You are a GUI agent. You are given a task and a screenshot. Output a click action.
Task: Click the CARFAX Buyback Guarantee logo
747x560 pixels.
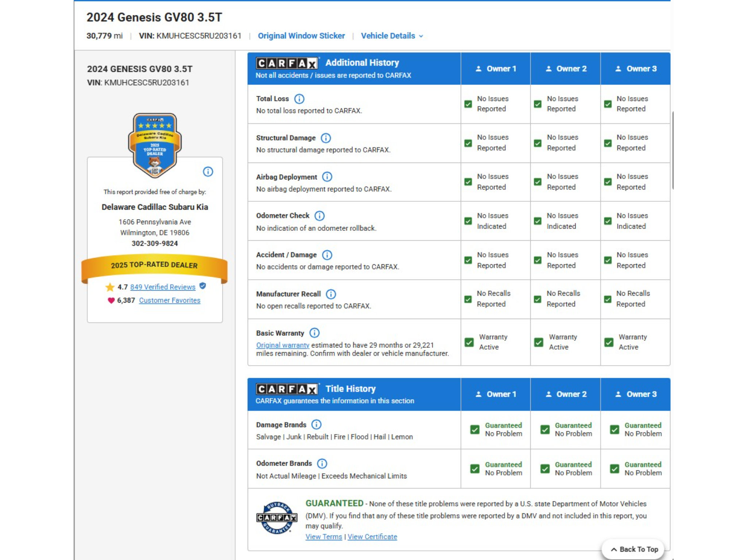pyautogui.click(x=277, y=518)
